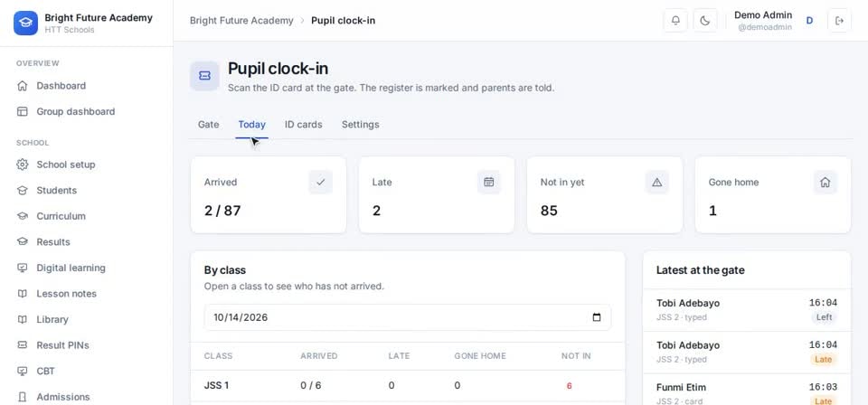Expand the JSS 1 class row
868x405 pixels.
pyautogui.click(x=408, y=386)
